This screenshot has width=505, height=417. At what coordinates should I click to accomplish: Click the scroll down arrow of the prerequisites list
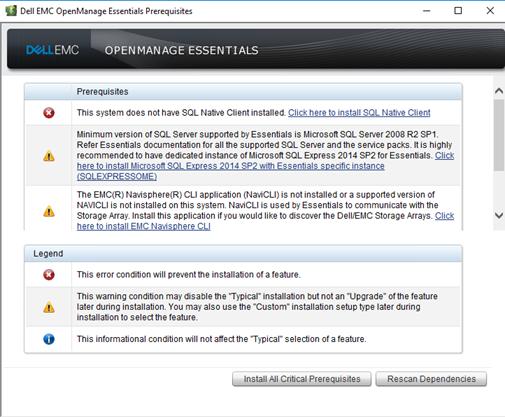click(x=499, y=215)
